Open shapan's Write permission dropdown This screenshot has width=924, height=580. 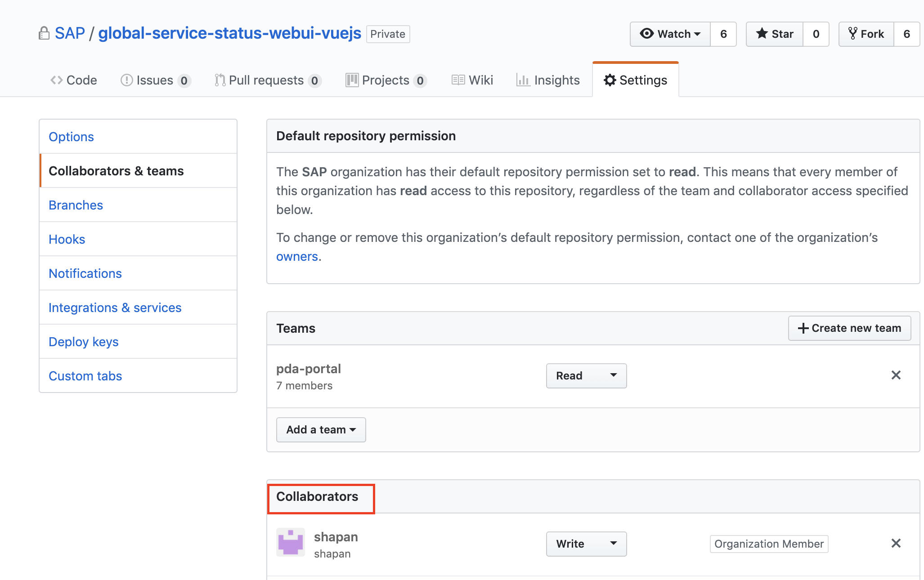tap(586, 544)
